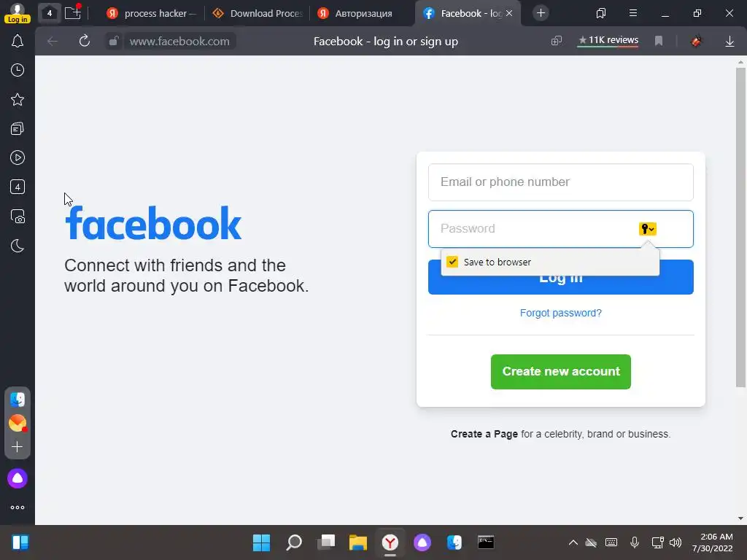This screenshot has width=747, height=560.
Task: Click the touch keyboard tray icon
Action: (x=611, y=542)
